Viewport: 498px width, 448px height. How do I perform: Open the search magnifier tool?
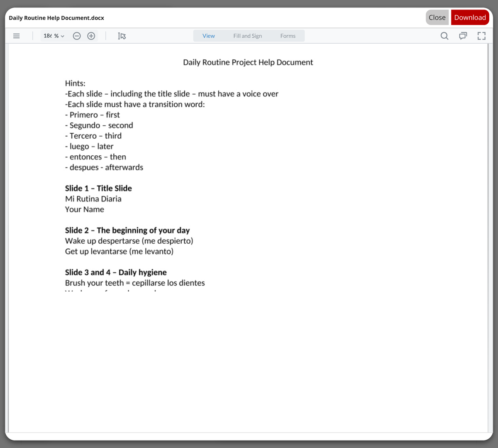pyautogui.click(x=444, y=36)
